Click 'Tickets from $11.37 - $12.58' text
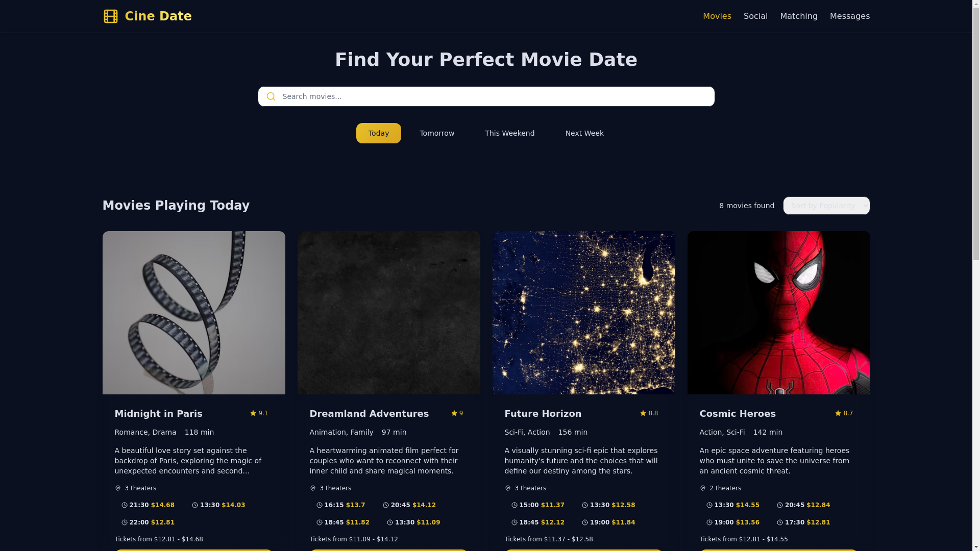Image resolution: width=980 pixels, height=551 pixels. [549, 539]
